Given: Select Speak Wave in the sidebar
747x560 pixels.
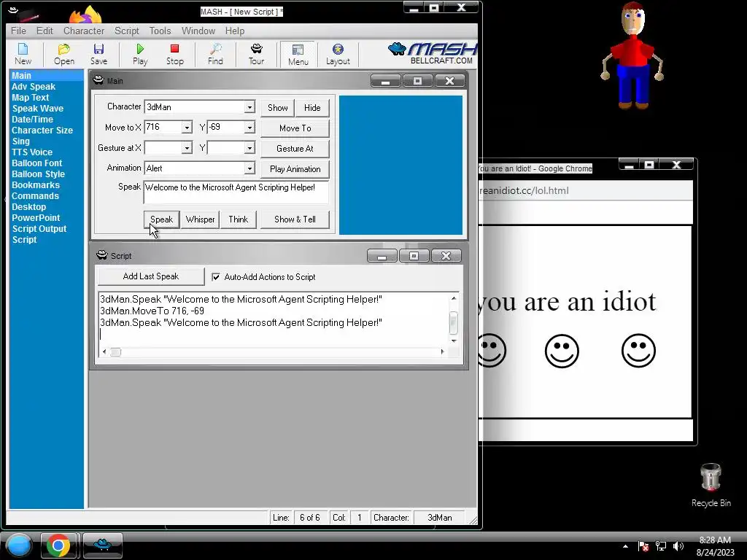Looking at the screenshot, I should pyautogui.click(x=38, y=109).
